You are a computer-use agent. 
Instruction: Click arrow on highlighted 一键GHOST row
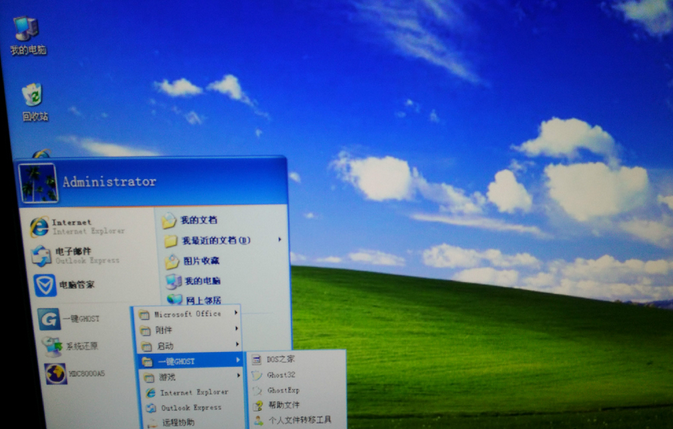click(238, 360)
